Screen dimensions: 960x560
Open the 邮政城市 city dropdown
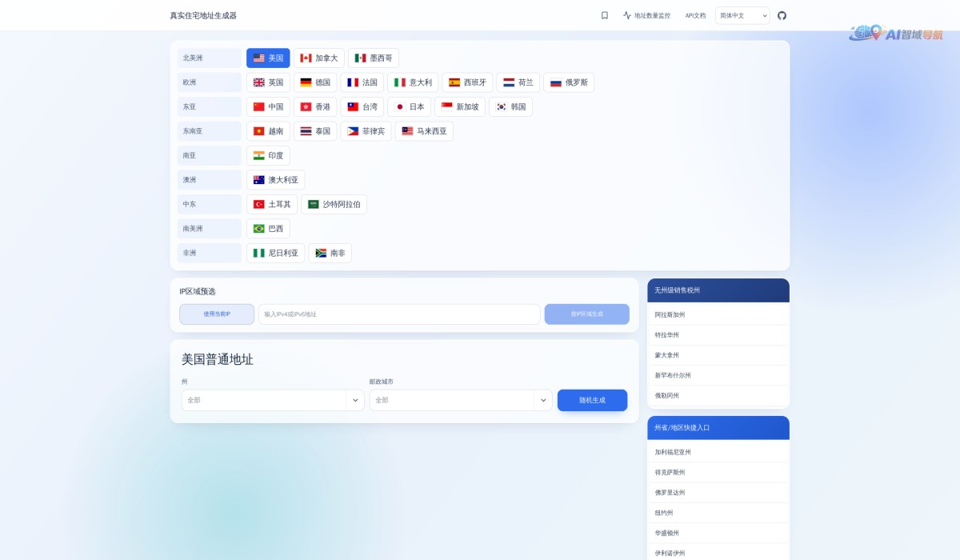pos(461,400)
